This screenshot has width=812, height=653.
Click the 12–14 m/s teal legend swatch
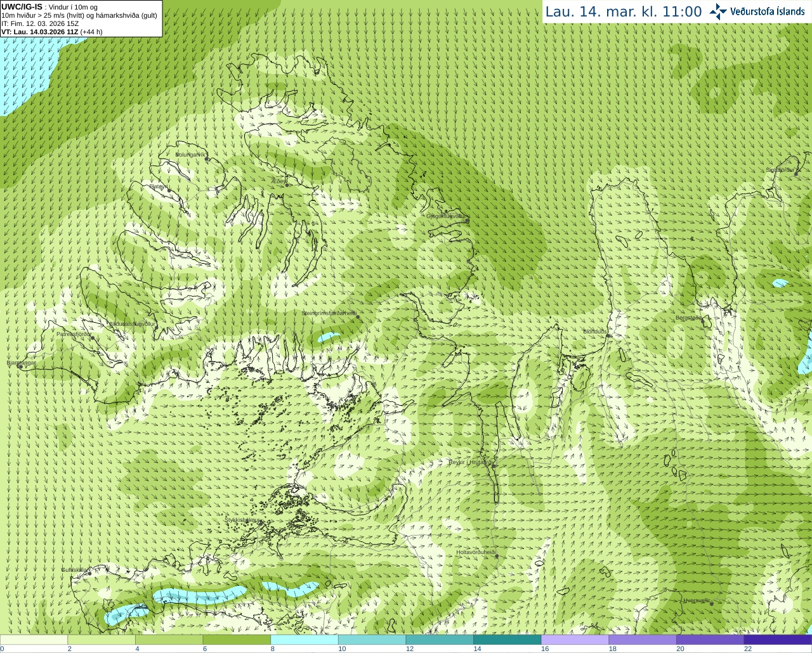tap(440, 640)
